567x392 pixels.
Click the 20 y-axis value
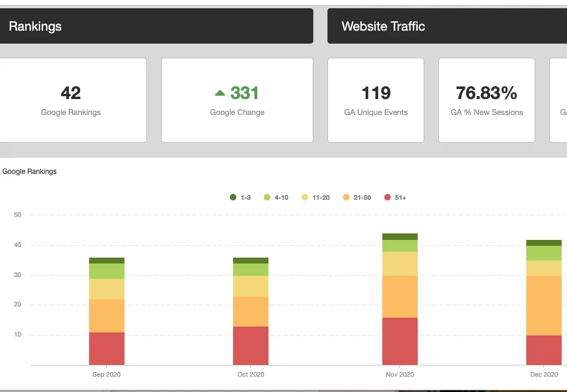(17, 304)
